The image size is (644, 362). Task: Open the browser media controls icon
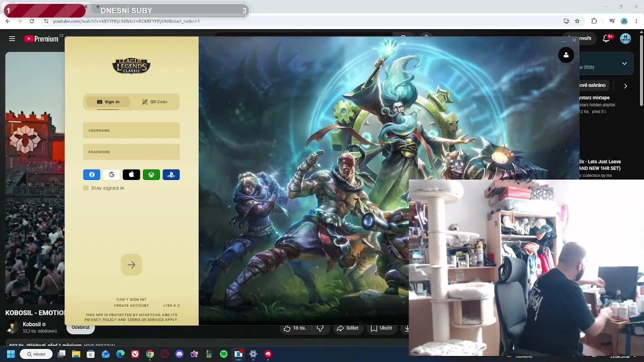[612, 21]
